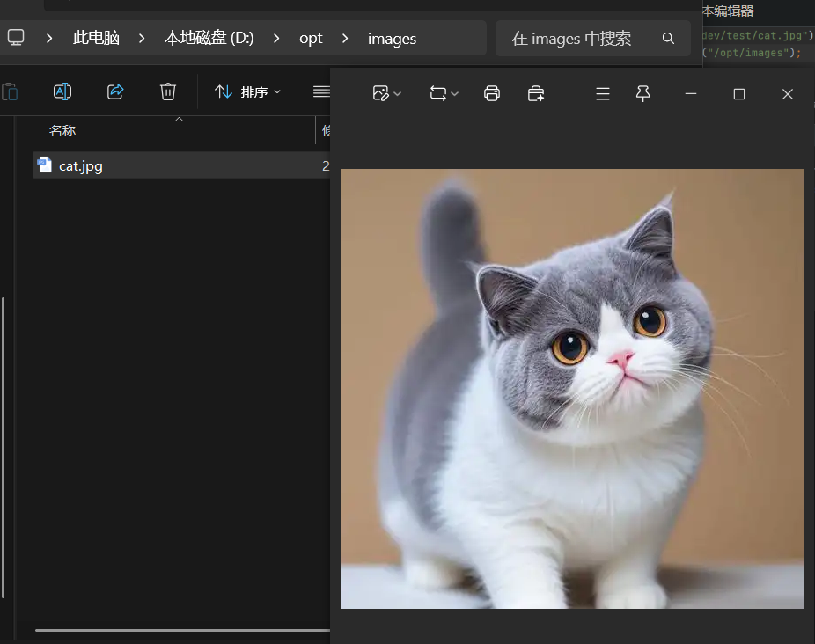The height and width of the screenshot is (644, 815).
Task: Navigate to 此电脑 in the breadcrumb
Action: pyautogui.click(x=97, y=38)
